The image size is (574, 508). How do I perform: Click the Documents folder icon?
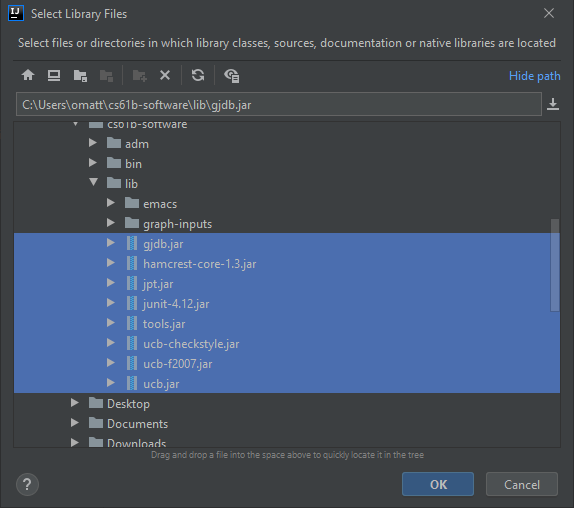pyautogui.click(x=96, y=423)
